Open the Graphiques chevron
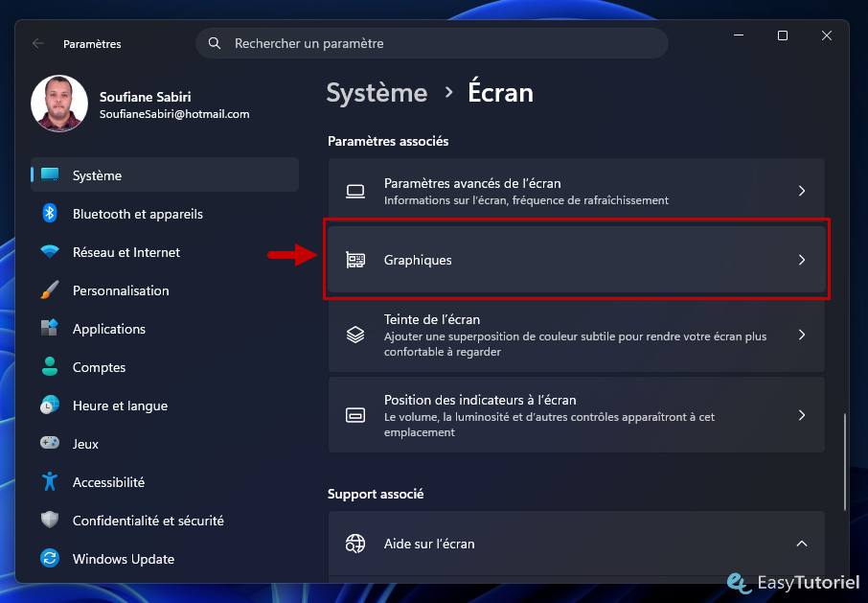The width and height of the screenshot is (868, 603). point(802,260)
